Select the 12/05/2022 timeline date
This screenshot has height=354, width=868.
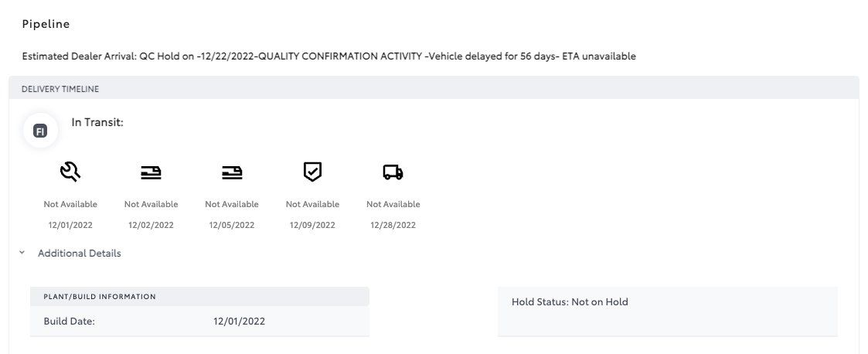(x=232, y=225)
